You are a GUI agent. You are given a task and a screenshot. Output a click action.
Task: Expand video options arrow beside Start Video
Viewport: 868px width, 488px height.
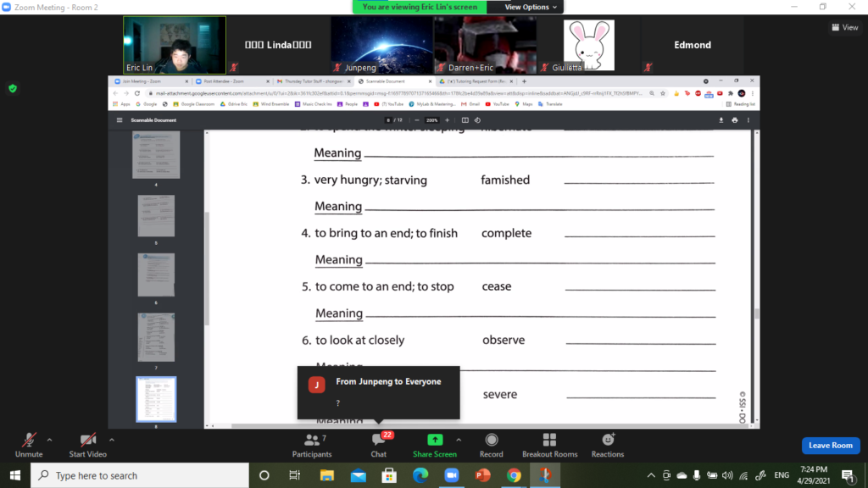[x=112, y=440]
